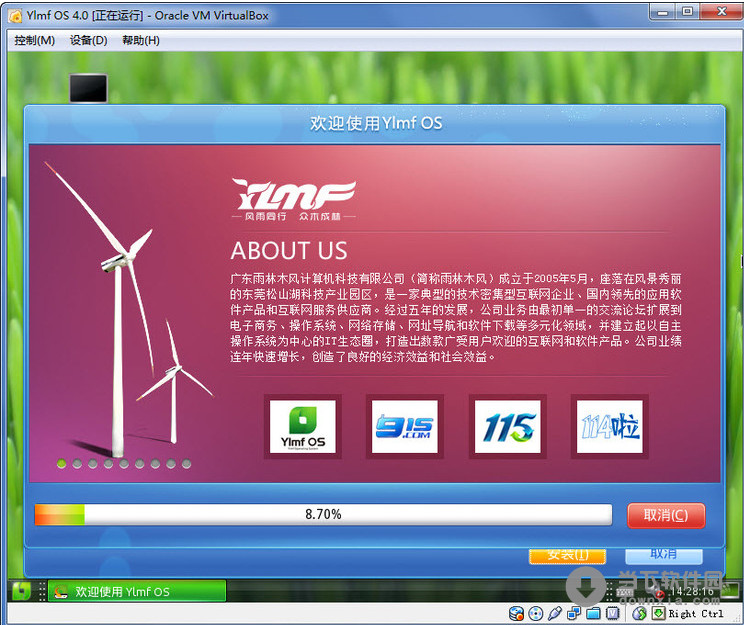Click the 9is.com logo tile

404,426
